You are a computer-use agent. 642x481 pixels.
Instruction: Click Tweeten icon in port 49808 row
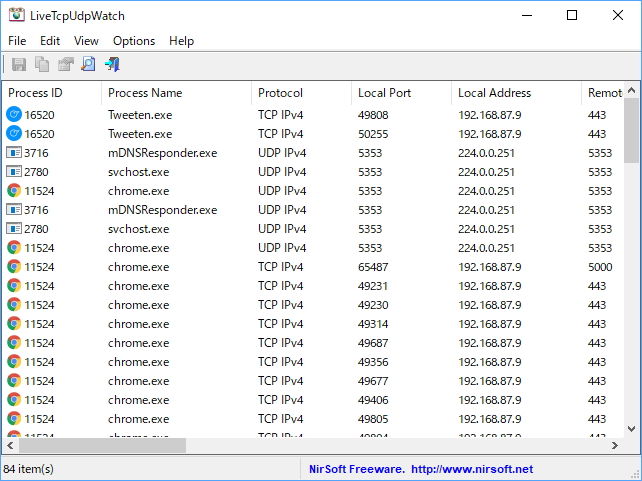tap(14, 115)
